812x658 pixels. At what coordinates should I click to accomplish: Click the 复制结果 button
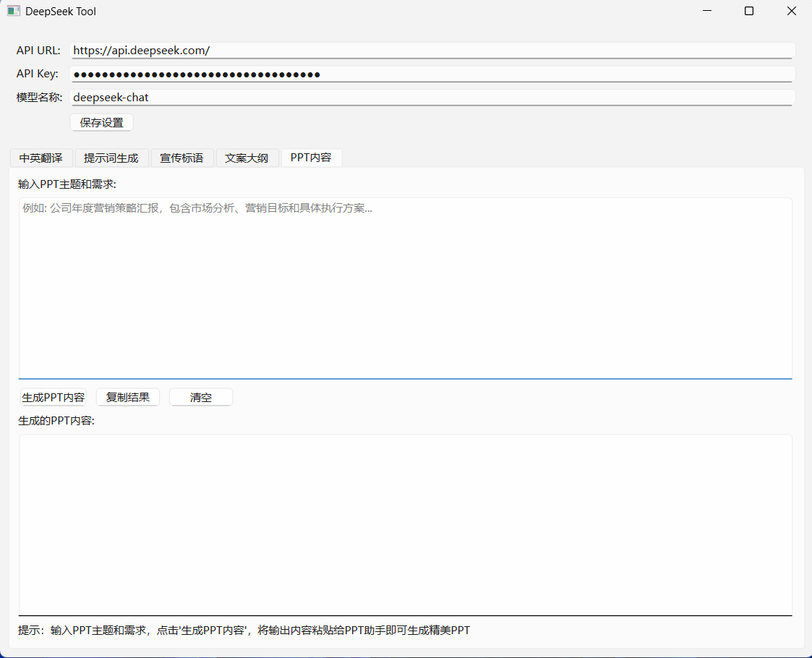(x=128, y=398)
